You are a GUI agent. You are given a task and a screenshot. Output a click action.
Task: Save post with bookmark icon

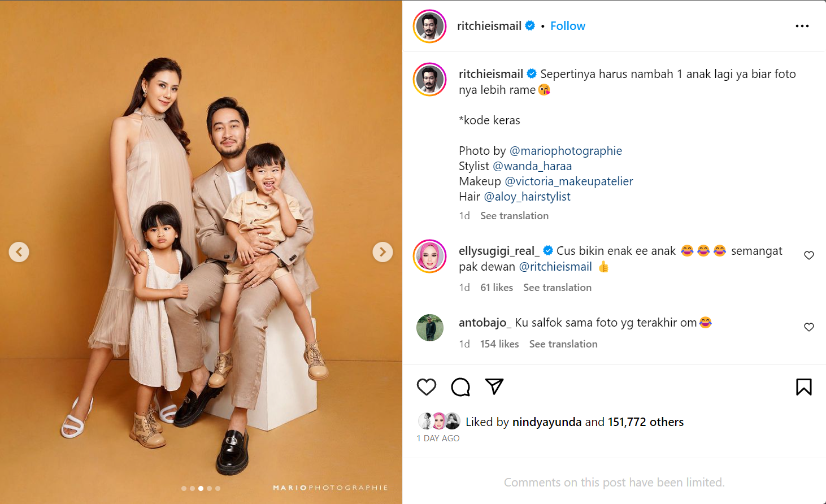pos(803,387)
